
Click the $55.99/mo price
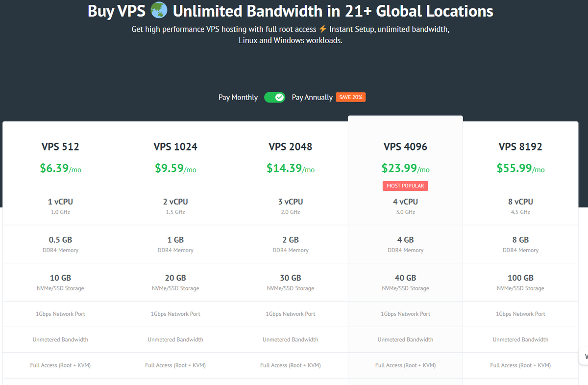click(520, 168)
